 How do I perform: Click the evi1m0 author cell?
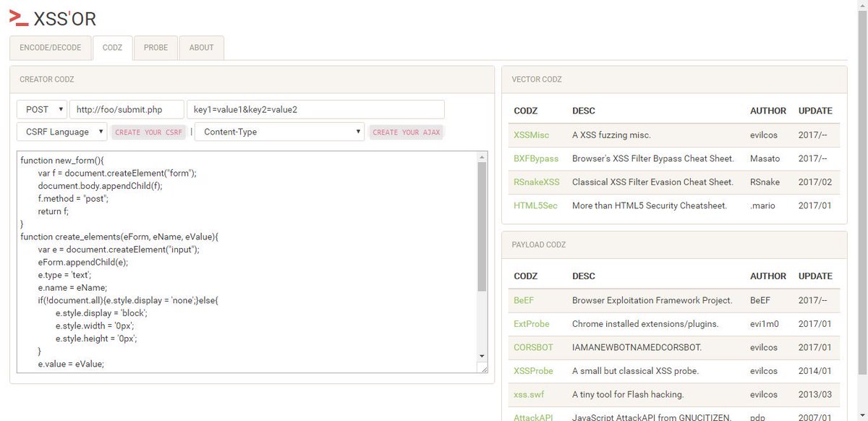click(x=765, y=324)
